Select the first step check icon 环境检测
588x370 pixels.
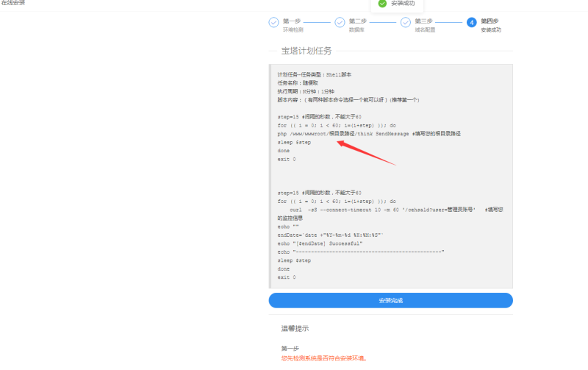click(273, 23)
